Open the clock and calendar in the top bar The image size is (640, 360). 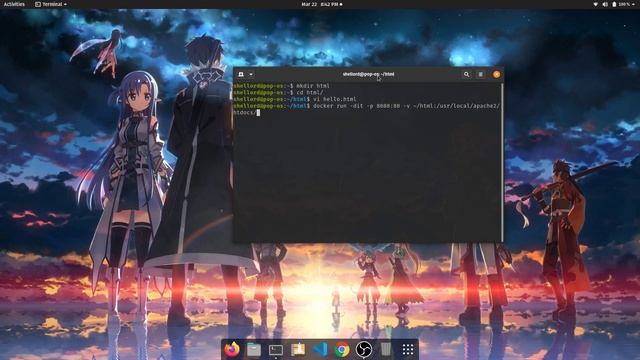pyautogui.click(x=322, y=4)
